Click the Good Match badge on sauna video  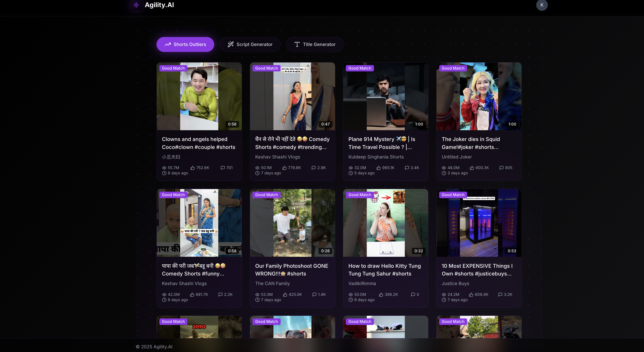click(453, 195)
